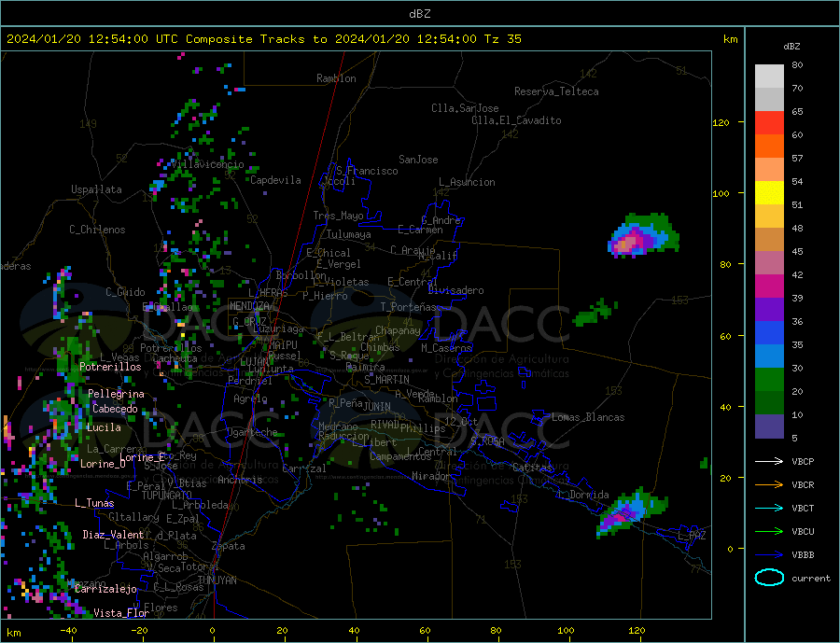Click the 'Mirador' map label
The image size is (840, 643).
tap(431, 476)
